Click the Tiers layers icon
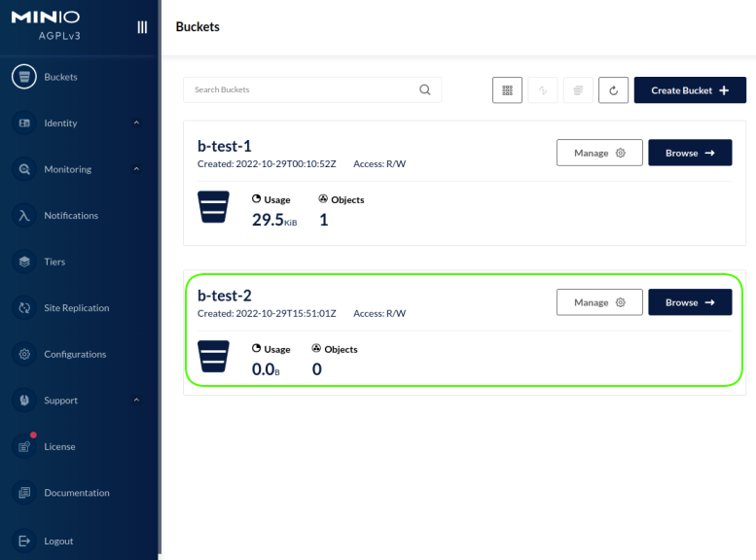 (x=24, y=262)
